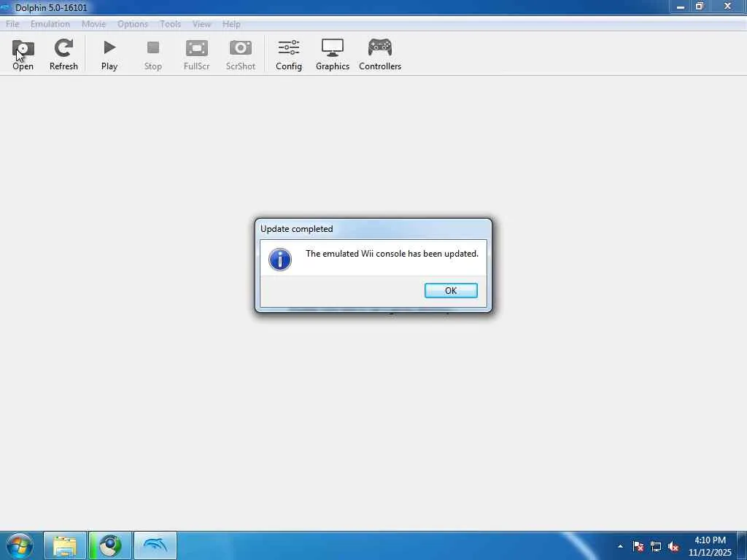Open the file explorer folder taskbar icon

tap(65, 545)
